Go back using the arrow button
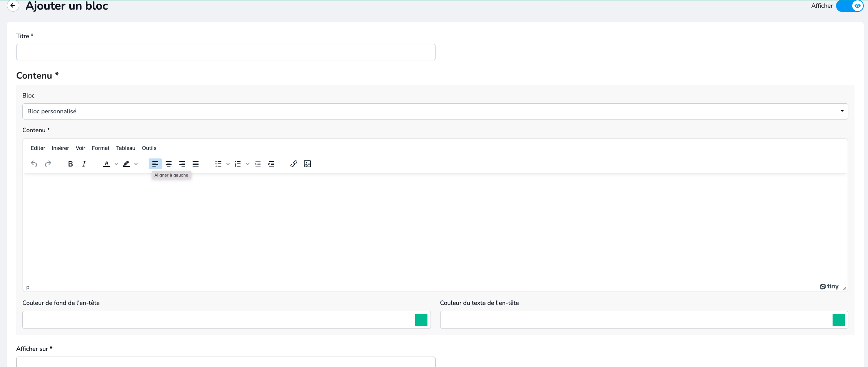The image size is (868, 367). pos(13,6)
